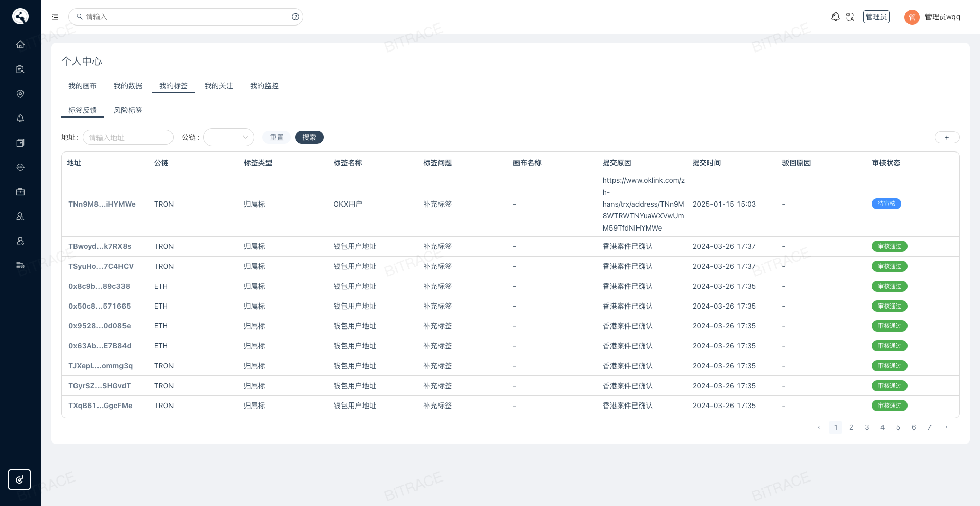Switch to 风险标签 sub-tab
The image size is (980, 506).
pyautogui.click(x=128, y=110)
